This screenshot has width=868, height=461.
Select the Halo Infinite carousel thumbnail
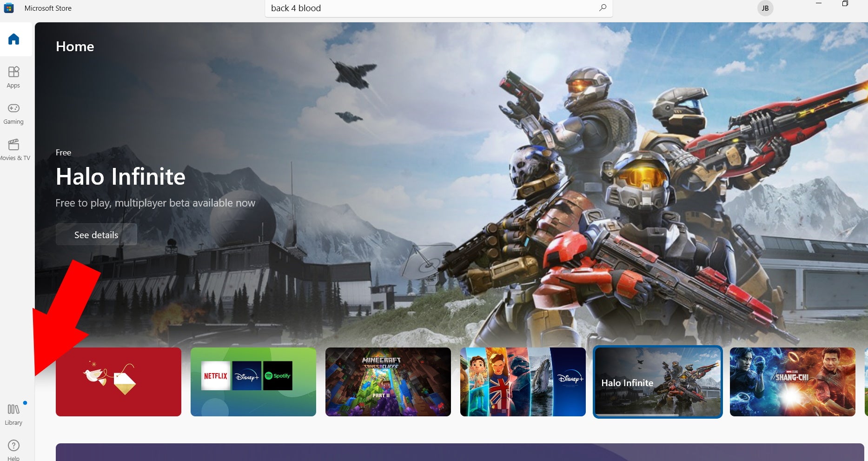[658, 382]
